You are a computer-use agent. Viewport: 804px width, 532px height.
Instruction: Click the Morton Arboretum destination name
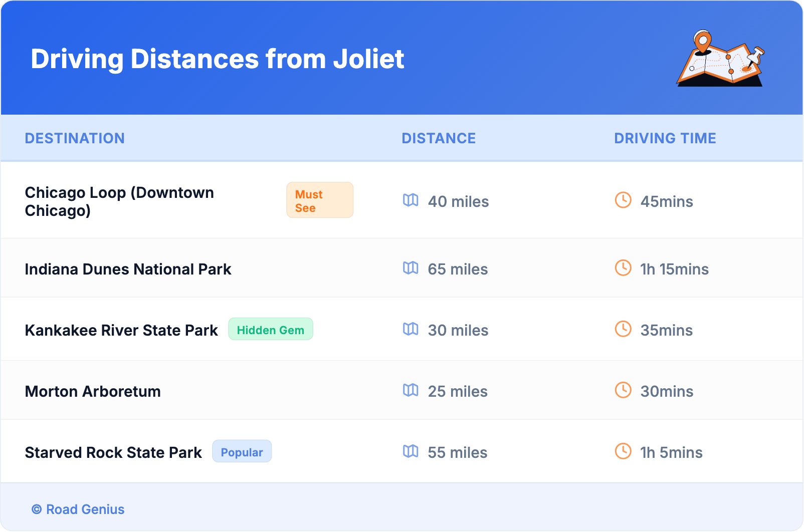(93, 392)
